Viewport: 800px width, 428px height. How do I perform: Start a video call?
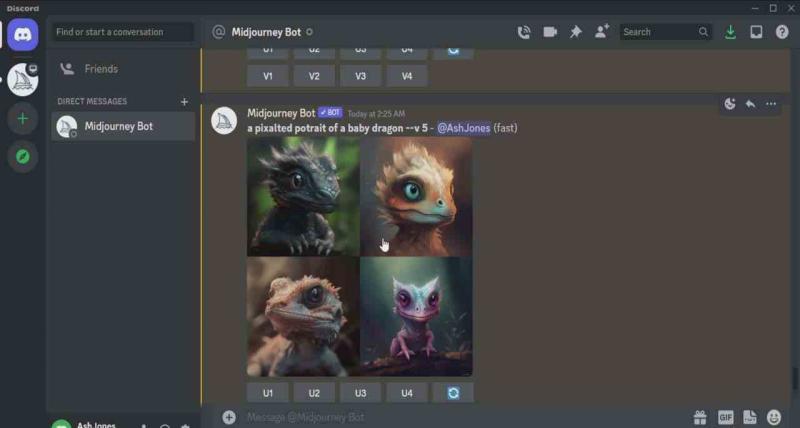550,32
